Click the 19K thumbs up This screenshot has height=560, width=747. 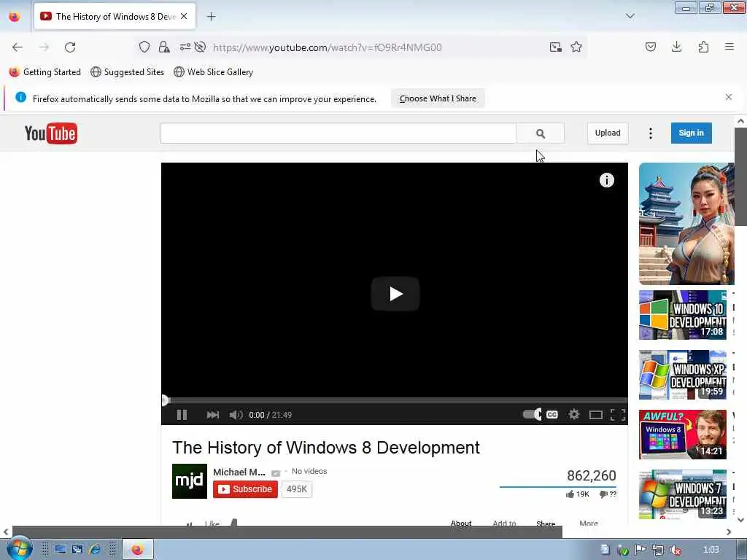pos(578,494)
